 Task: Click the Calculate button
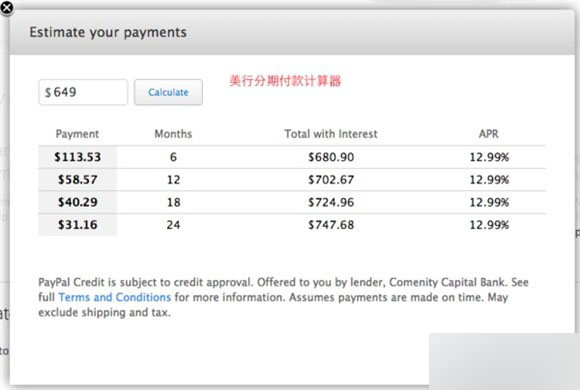[x=168, y=92]
